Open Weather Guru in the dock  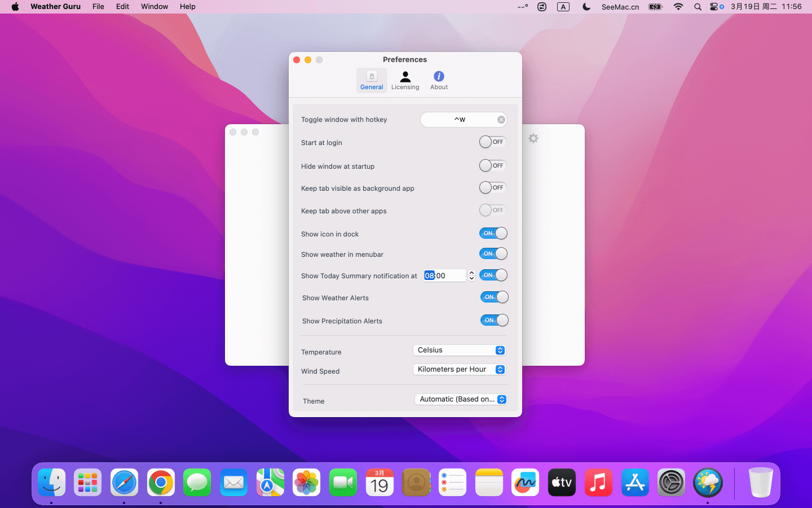[x=707, y=483]
